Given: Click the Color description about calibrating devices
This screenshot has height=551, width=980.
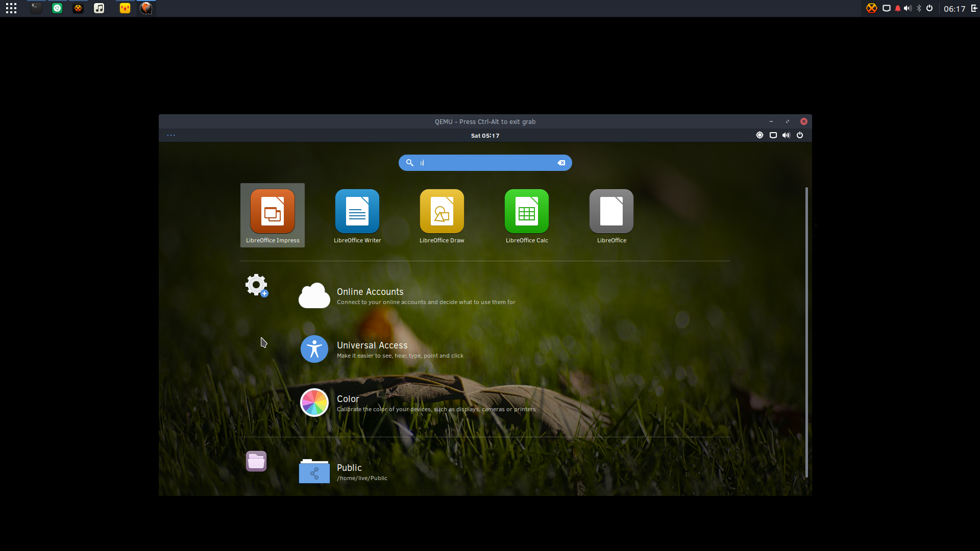Looking at the screenshot, I should (x=436, y=410).
